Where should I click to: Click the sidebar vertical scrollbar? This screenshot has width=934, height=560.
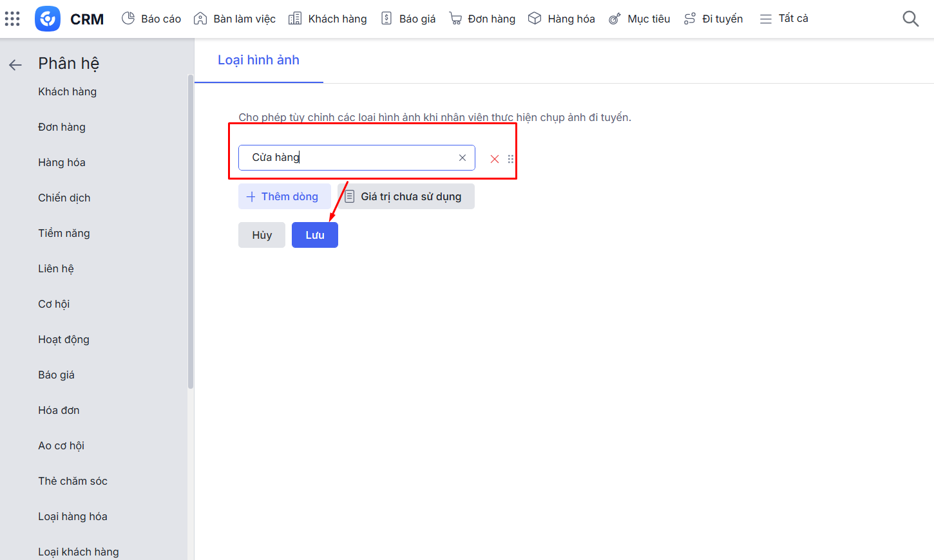click(190, 232)
